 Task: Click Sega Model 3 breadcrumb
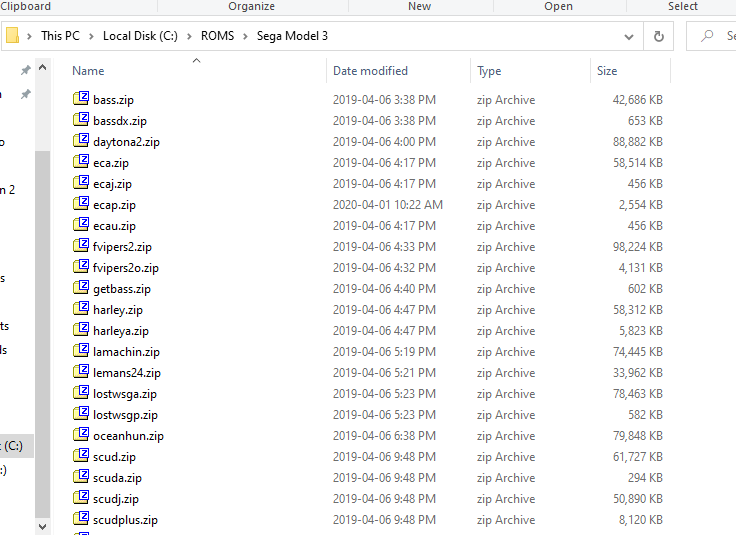pyautogui.click(x=292, y=36)
